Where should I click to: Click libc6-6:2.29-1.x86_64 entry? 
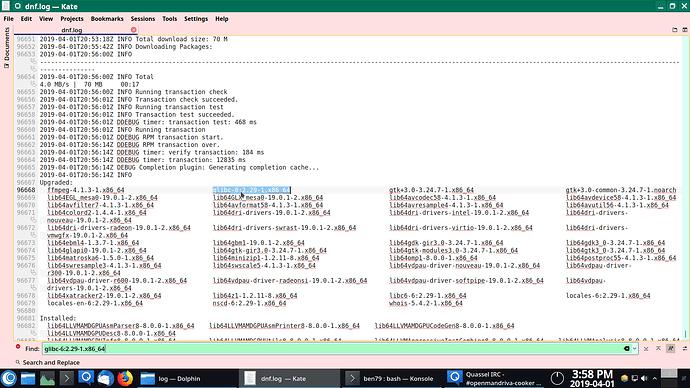[x=428, y=296]
